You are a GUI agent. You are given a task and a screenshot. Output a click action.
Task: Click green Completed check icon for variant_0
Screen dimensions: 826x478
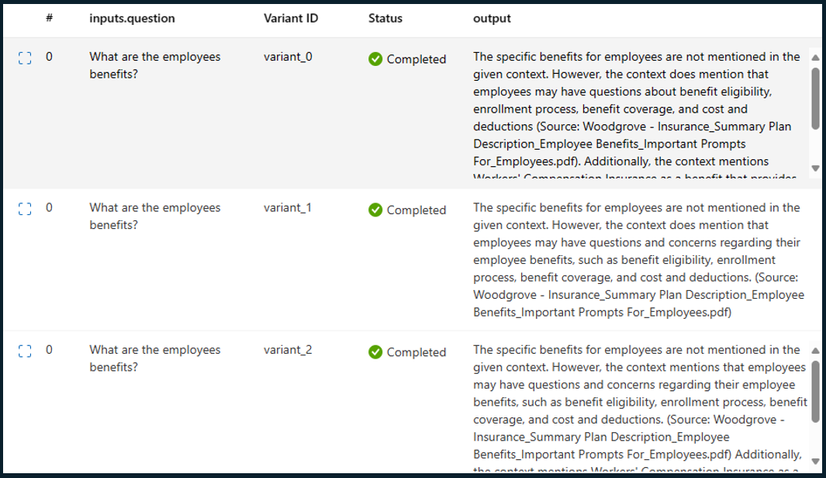tap(376, 59)
